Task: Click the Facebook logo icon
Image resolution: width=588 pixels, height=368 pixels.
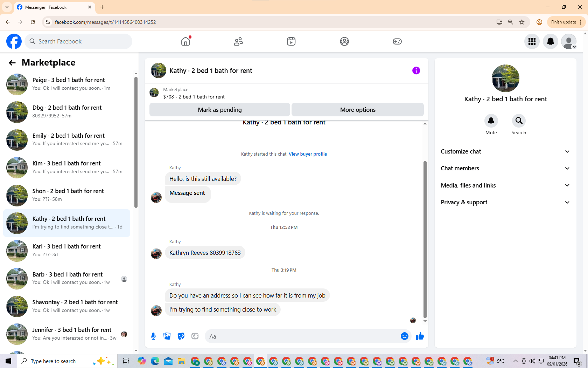Action: pyautogui.click(x=14, y=41)
